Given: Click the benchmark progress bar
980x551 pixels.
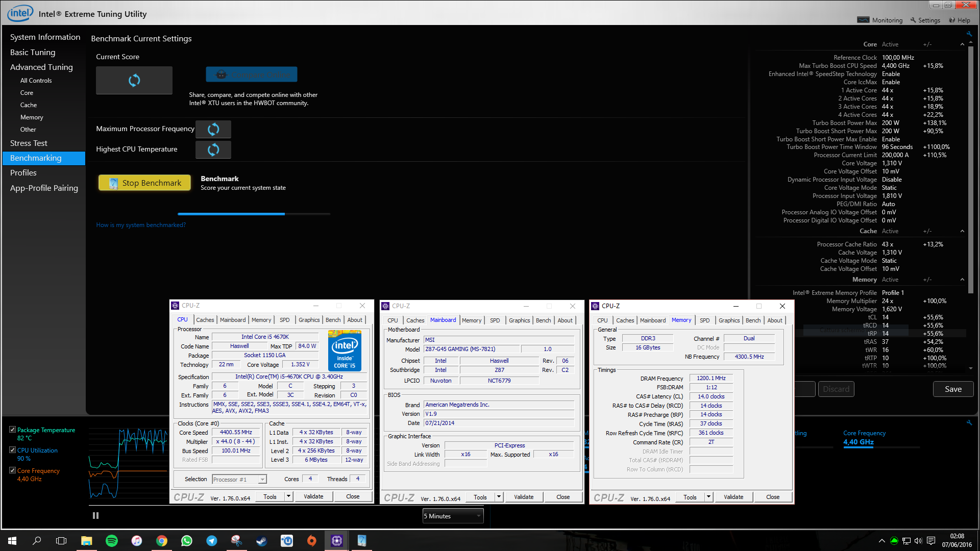Looking at the screenshot, I should (254, 214).
